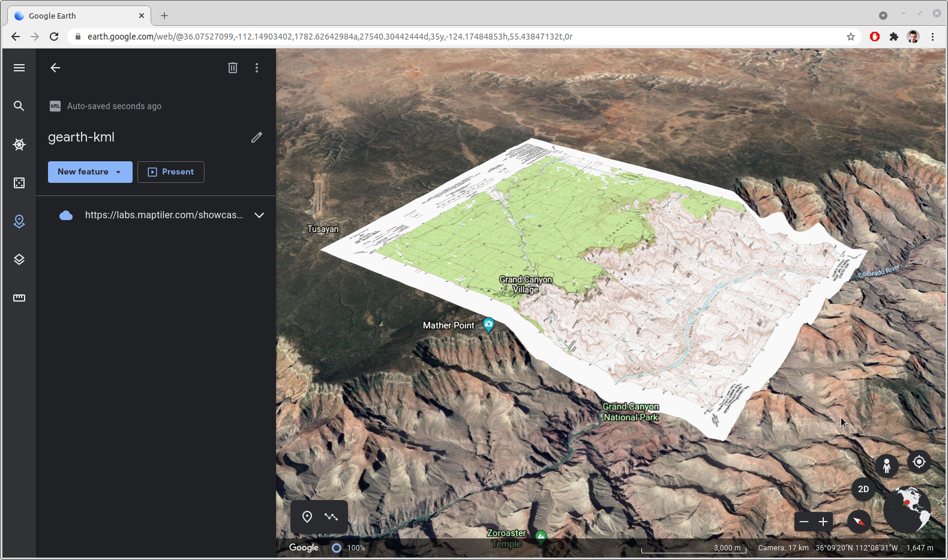Image resolution: width=948 pixels, height=560 pixels.
Task: Open the Projects pin sidebar tab
Action: point(19,221)
